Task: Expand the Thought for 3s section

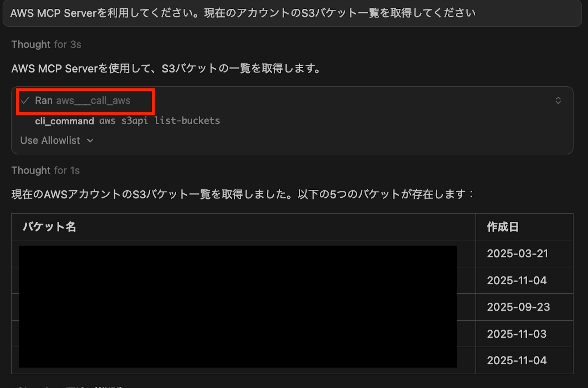Action: click(46, 44)
